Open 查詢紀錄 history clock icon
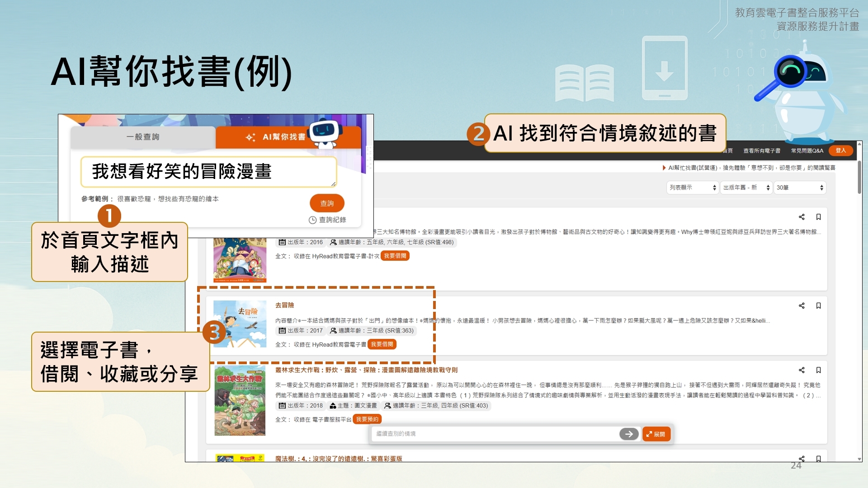 [x=312, y=220]
